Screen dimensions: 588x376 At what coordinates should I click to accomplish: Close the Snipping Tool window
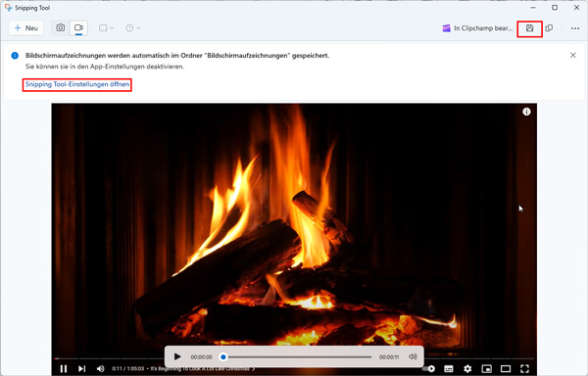click(x=577, y=8)
